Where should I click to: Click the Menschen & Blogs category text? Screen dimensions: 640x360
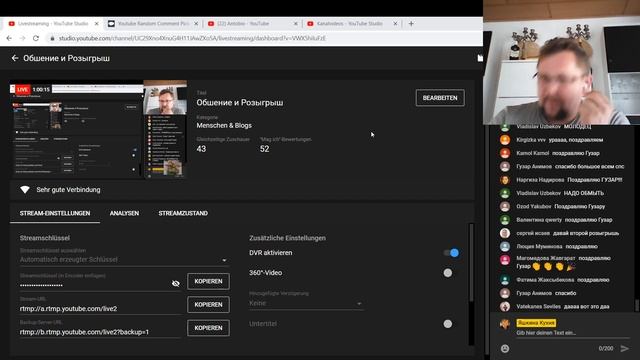(x=224, y=125)
